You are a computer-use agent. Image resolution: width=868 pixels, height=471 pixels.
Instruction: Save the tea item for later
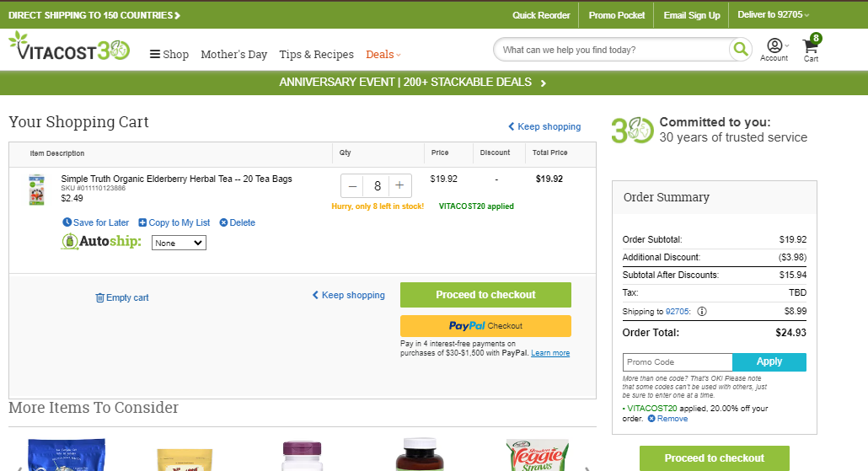pyautogui.click(x=96, y=222)
